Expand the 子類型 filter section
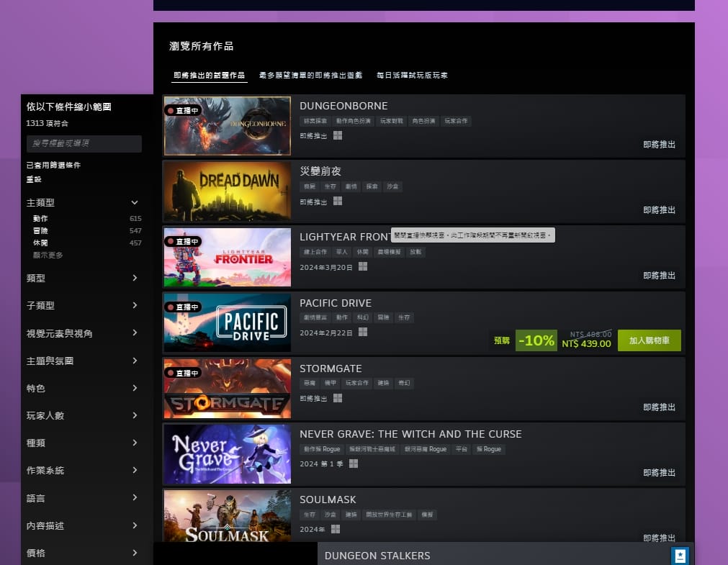 (x=135, y=305)
